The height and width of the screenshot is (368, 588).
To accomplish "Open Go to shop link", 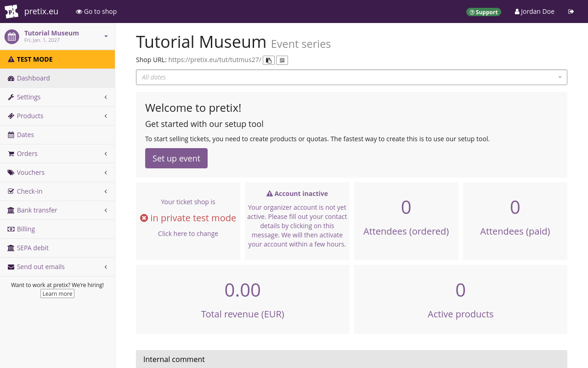I will point(96,11).
